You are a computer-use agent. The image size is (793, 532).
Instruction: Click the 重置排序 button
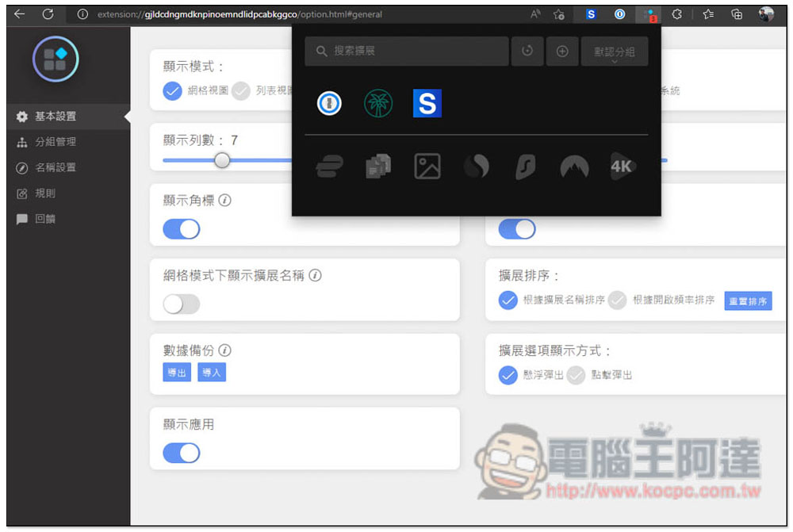pyautogui.click(x=748, y=301)
